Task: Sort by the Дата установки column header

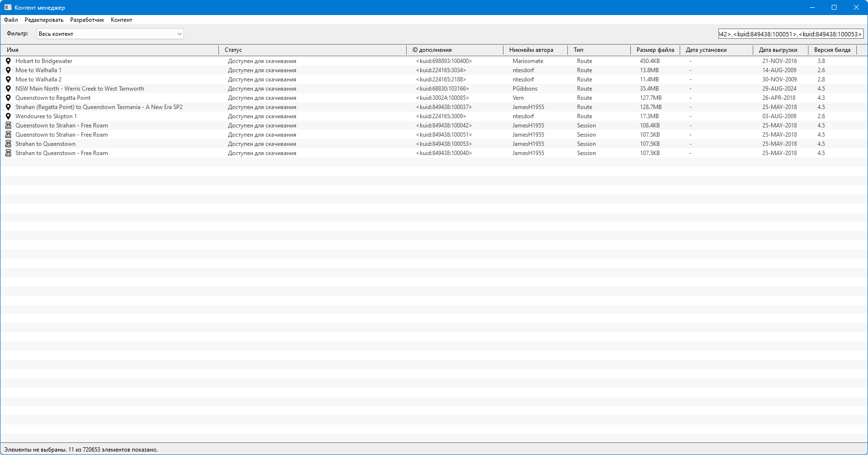Action: 716,50
